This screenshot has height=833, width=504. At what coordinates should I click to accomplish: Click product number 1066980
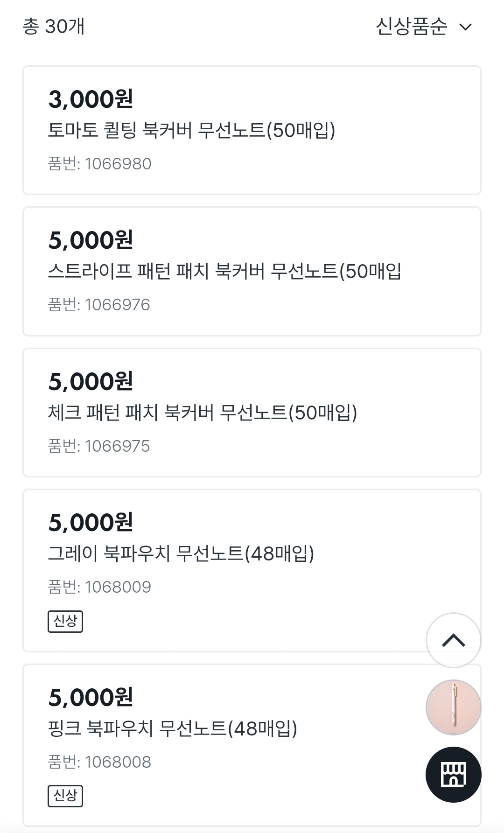coord(99,164)
